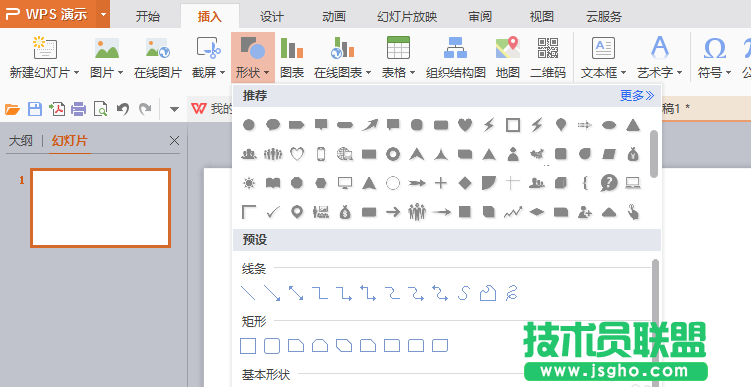
Task: Open 在线图片 online pictures
Action: click(158, 57)
